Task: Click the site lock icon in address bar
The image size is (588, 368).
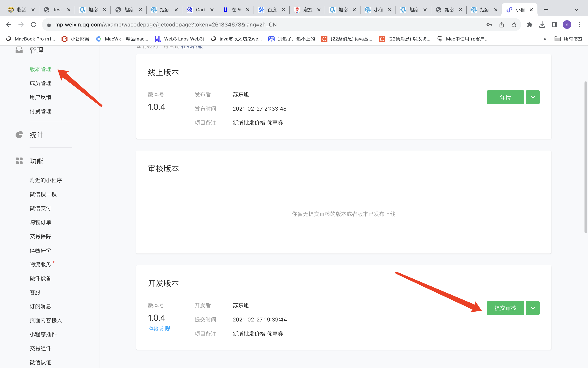Action: [49, 25]
